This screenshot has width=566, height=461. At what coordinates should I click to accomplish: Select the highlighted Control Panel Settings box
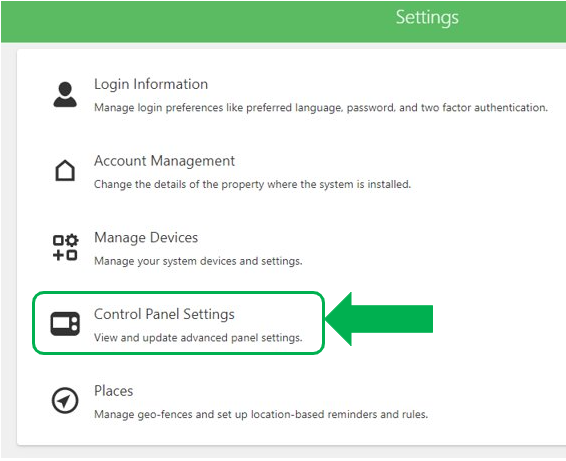point(178,323)
